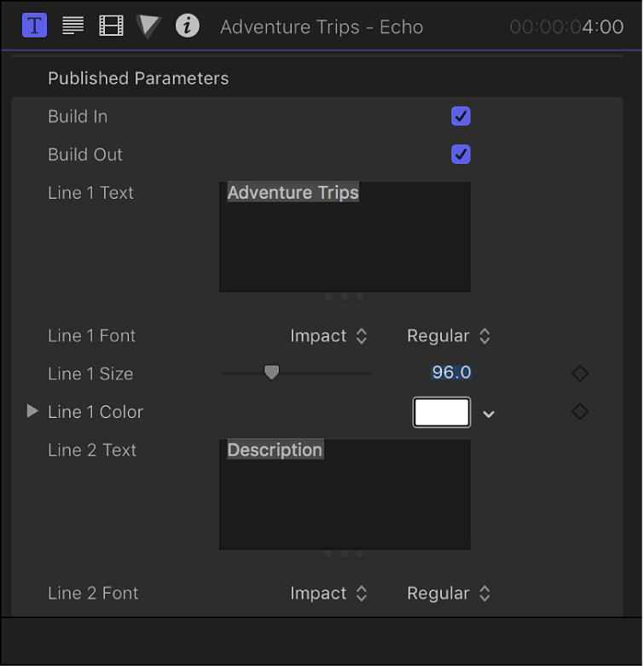Click the Line 1 Text field
Screen dimensions: 644x666
(345, 237)
